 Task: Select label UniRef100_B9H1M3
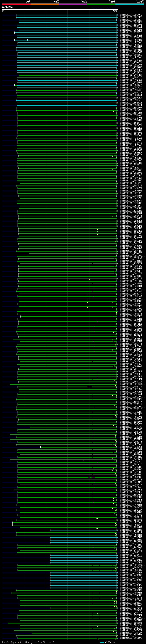(x=131, y=47)
